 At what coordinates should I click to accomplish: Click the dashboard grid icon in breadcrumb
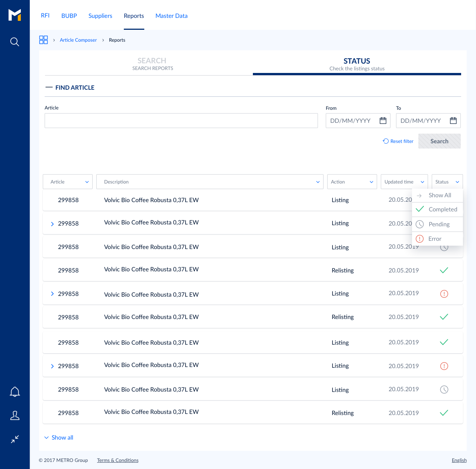pos(44,40)
